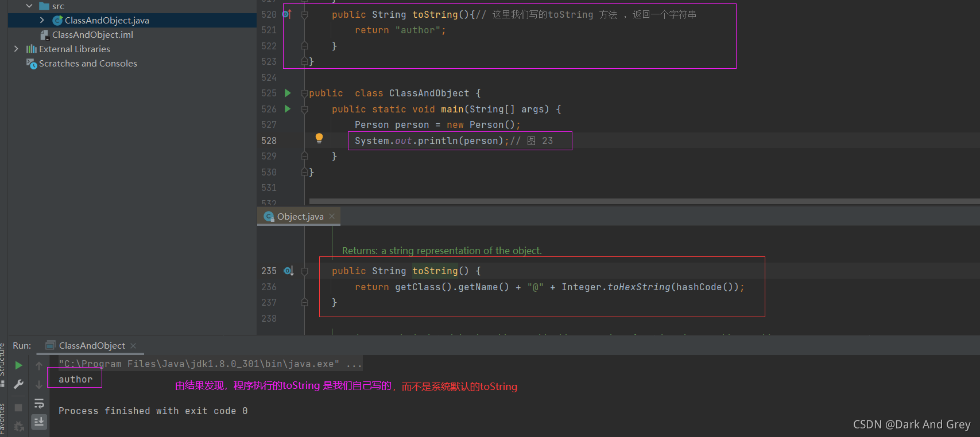Screen dimensions: 980x437
Task: Select ClassAndObject.java in the project tree
Action: (107, 20)
